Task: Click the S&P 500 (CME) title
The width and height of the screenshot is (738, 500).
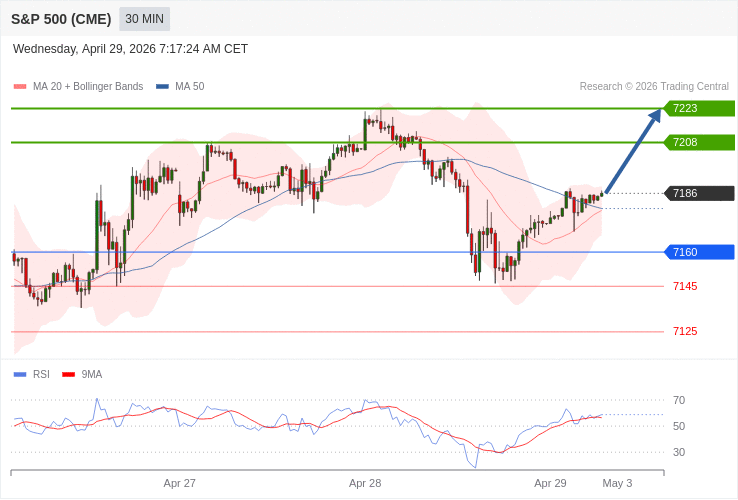Action: tap(61, 19)
